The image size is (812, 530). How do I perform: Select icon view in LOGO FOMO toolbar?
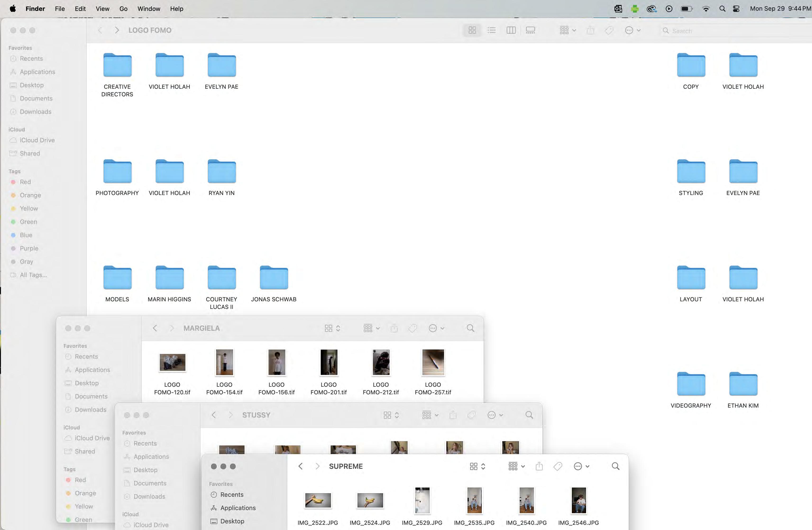472,30
